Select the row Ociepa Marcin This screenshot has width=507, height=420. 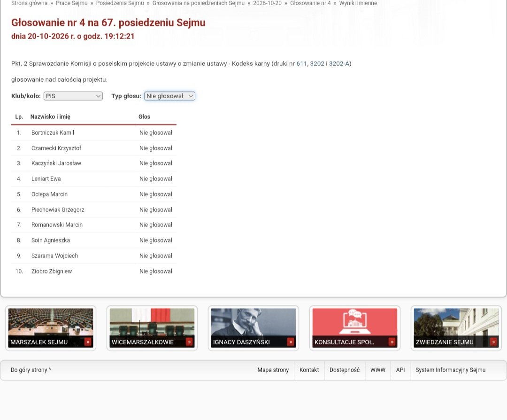94,194
